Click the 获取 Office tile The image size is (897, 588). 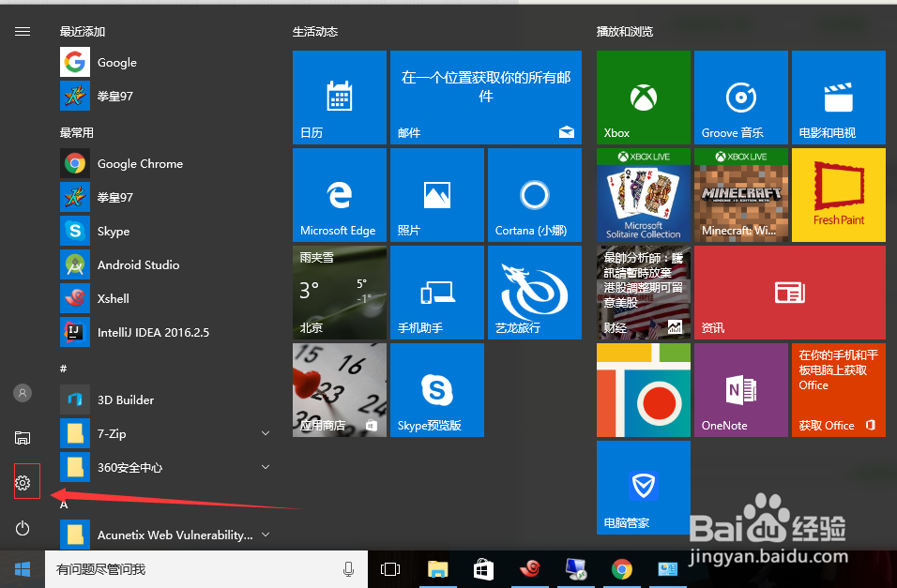click(x=839, y=390)
